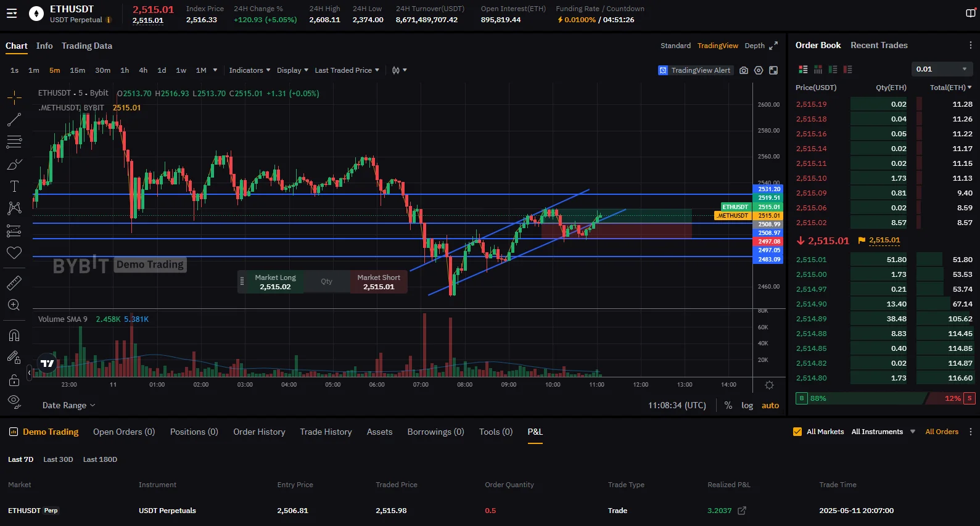The width and height of the screenshot is (980, 526).
Task: Toggle stay in drawing mode
Action: click(14, 358)
